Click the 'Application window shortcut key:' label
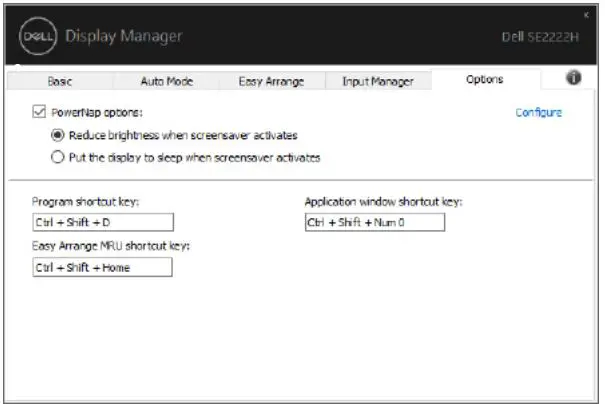Image resolution: width=605 pixels, height=404 pixels. 384,202
